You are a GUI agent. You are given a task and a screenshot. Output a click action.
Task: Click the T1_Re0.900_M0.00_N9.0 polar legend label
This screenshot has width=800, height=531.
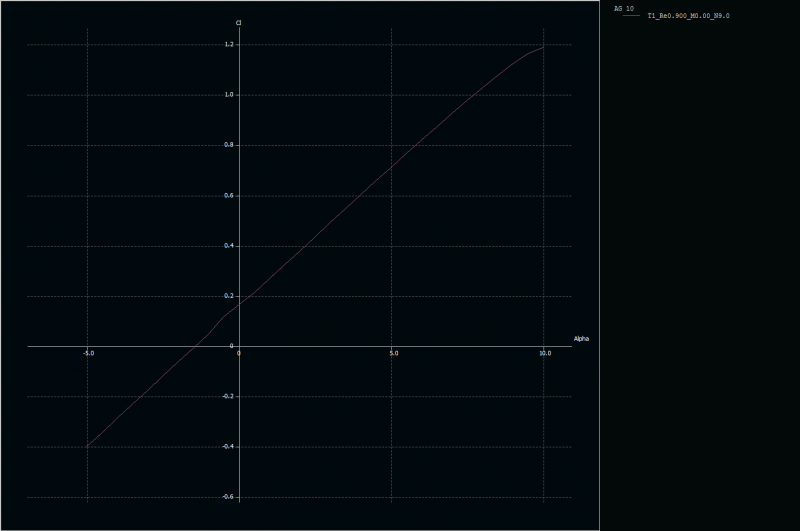(688, 16)
